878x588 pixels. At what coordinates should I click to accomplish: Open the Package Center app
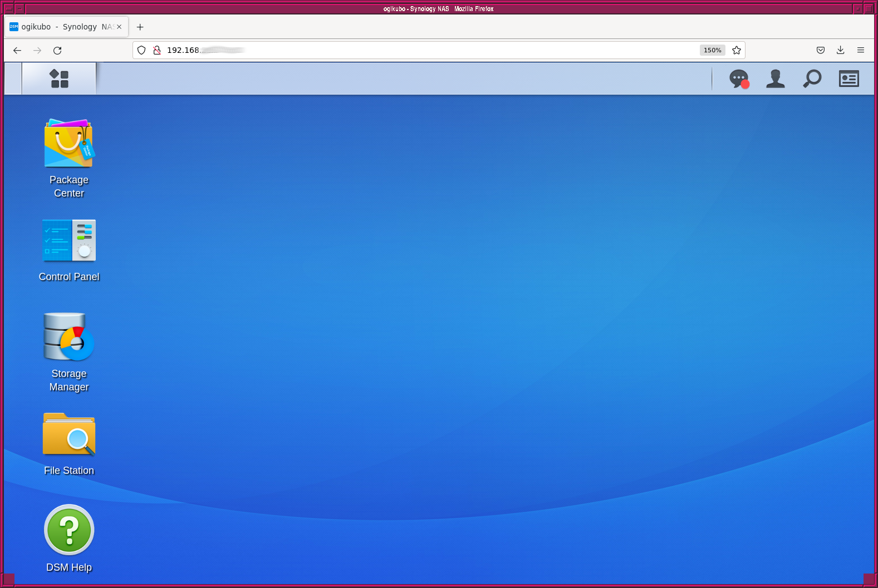(x=69, y=144)
